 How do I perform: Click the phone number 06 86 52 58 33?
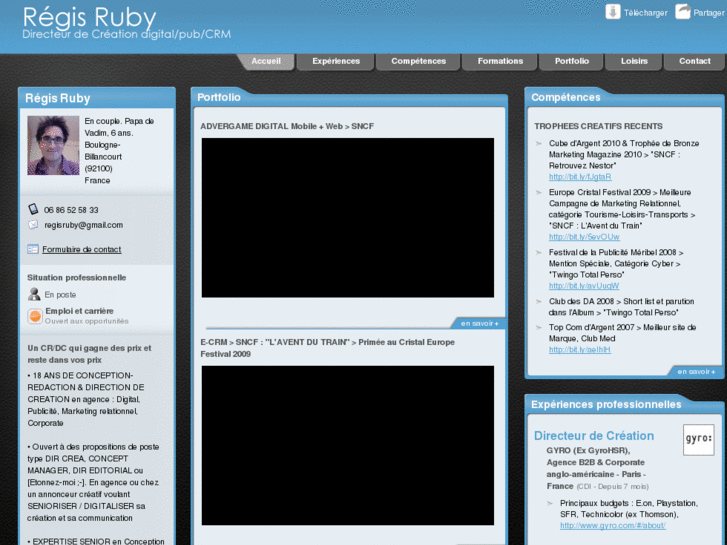(71, 210)
